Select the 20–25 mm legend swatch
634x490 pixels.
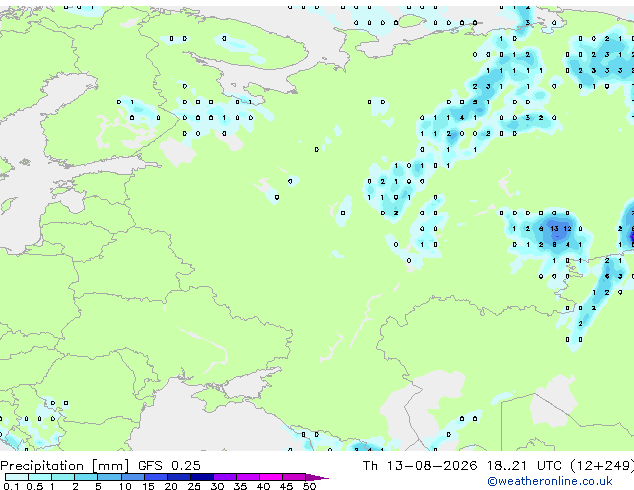pyautogui.click(x=178, y=477)
